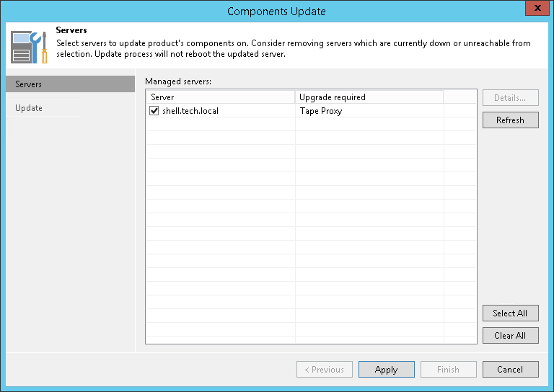Click the Select All button
This screenshot has height=392, width=554.
click(x=510, y=313)
